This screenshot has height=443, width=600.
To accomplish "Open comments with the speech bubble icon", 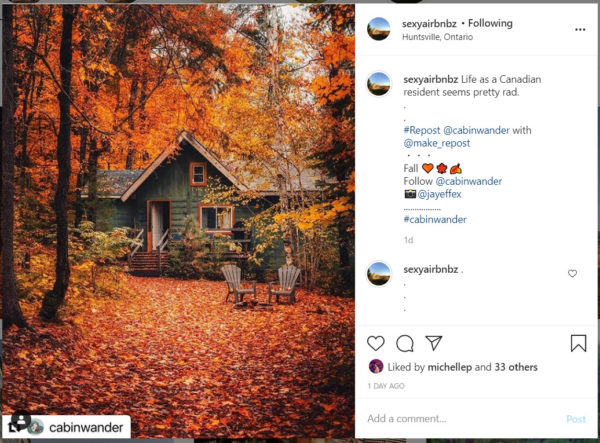I will click(x=405, y=343).
